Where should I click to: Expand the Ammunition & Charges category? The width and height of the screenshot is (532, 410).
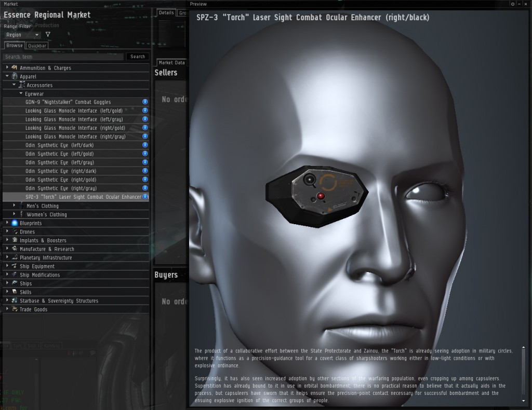click(7, 67)
